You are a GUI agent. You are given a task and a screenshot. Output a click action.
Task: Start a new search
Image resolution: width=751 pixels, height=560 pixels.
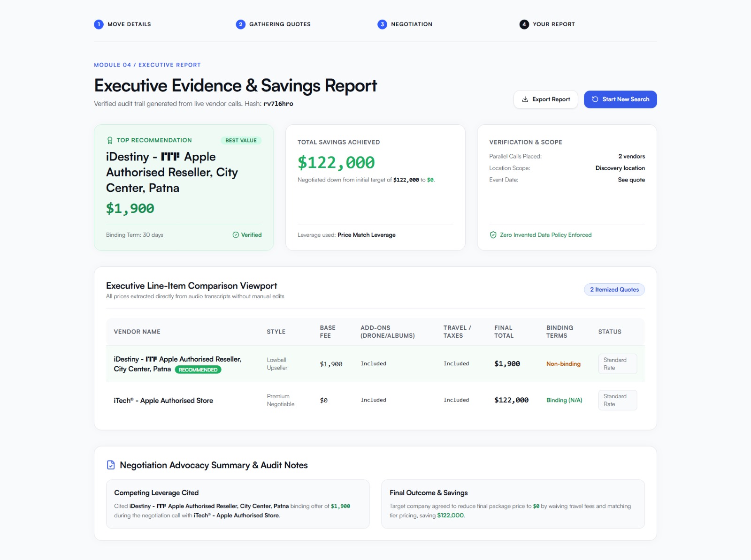[620, 99]
